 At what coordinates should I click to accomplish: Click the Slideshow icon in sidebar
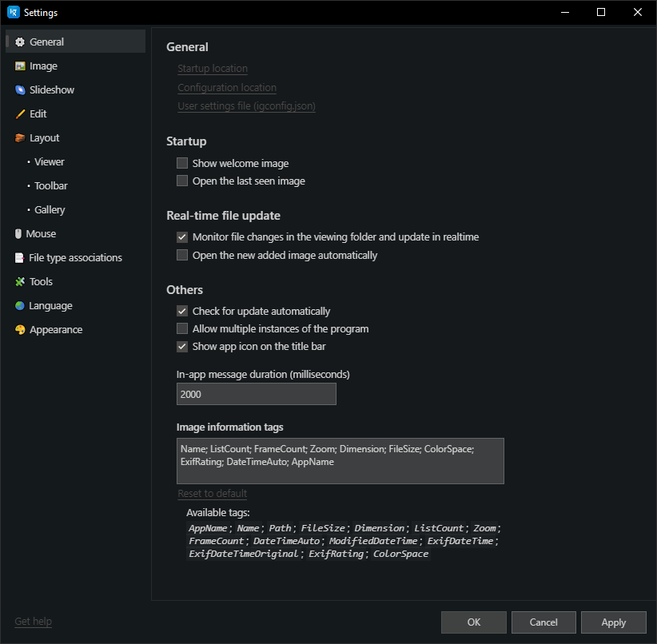pyautogui.click(x=20, y=90)
